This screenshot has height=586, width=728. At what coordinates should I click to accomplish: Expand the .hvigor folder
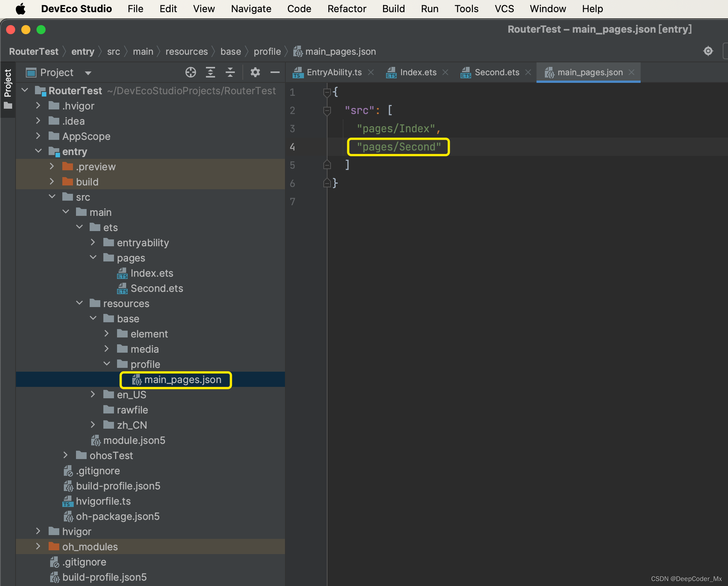[x=38, y=106]
